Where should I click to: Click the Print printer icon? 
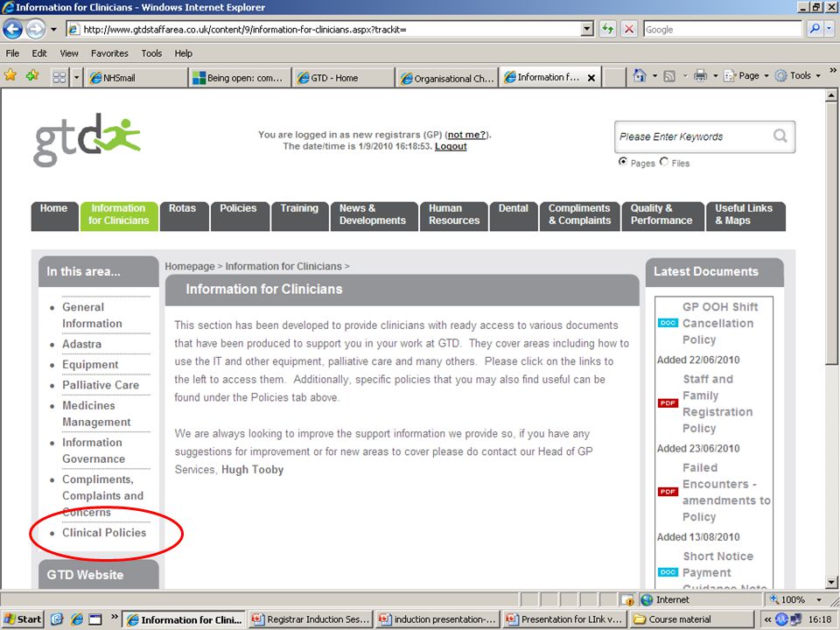[x=700, y=75]
